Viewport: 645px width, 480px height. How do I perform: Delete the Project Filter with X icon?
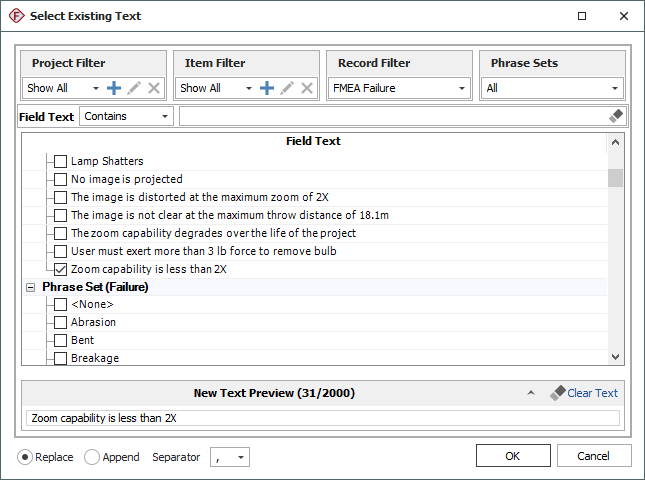click(154, 88)
